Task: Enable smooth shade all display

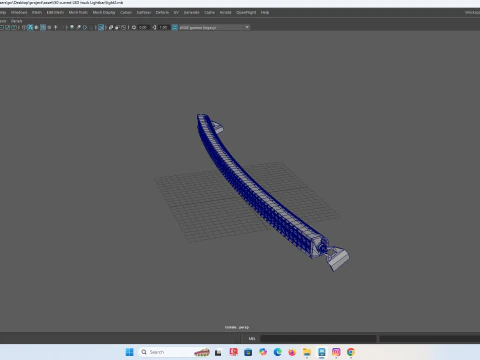Action: (x=30, y=27)
